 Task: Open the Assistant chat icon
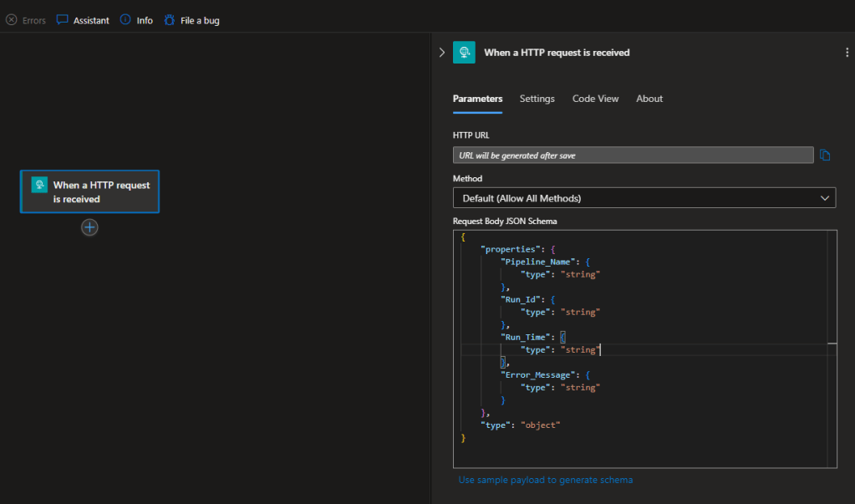click(x=63, y=20)
